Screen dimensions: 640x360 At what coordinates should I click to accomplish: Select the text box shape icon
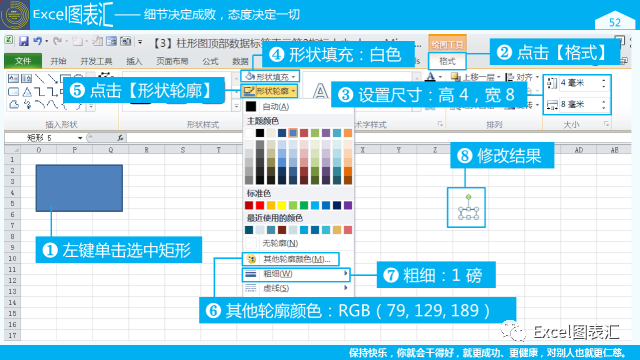pyautogui.click(x=13, y=78)
